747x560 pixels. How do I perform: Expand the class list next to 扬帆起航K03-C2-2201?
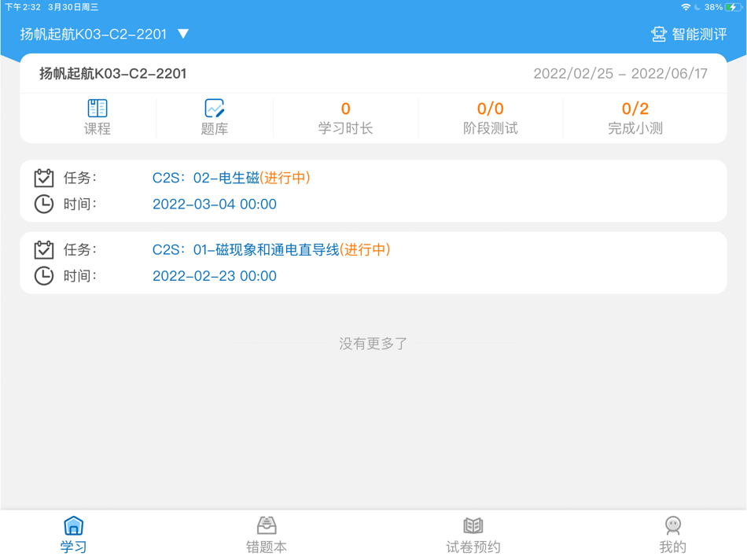(x=182, y=34)
